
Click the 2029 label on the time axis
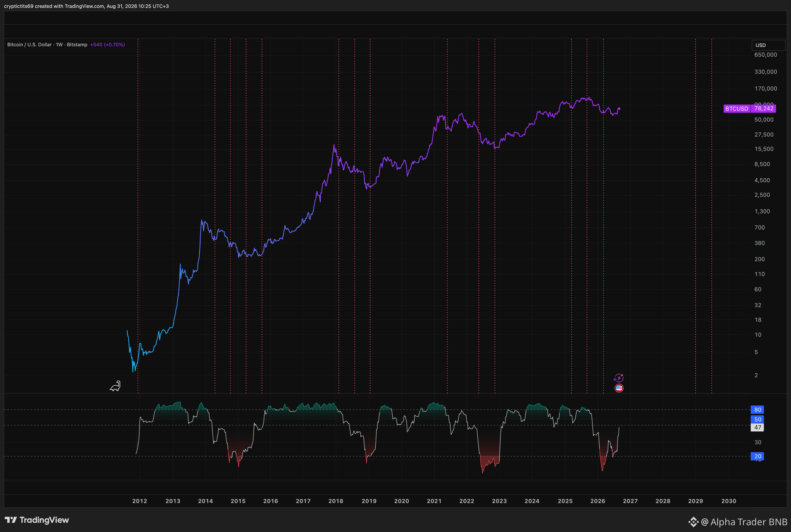(696, 501)
